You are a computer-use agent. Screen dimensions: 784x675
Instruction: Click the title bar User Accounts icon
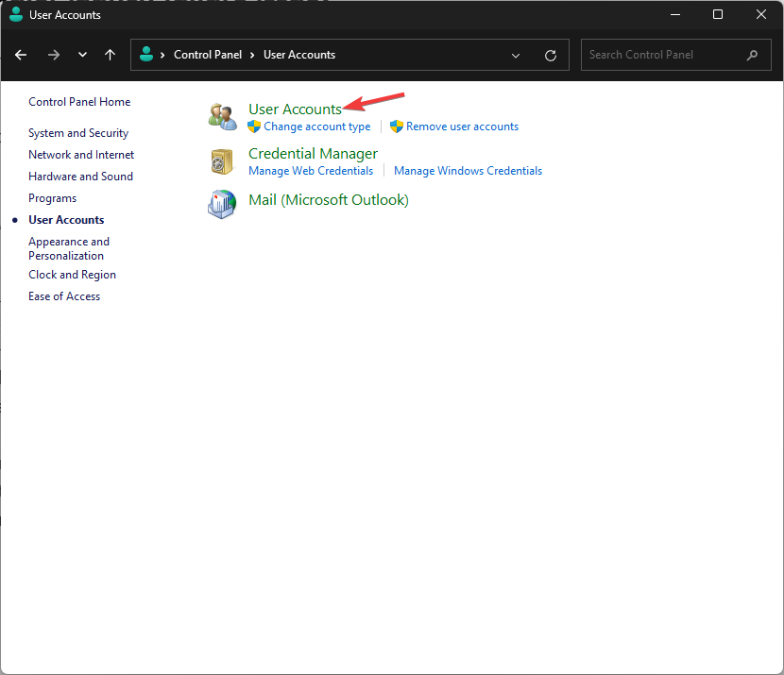coord(16,14)
